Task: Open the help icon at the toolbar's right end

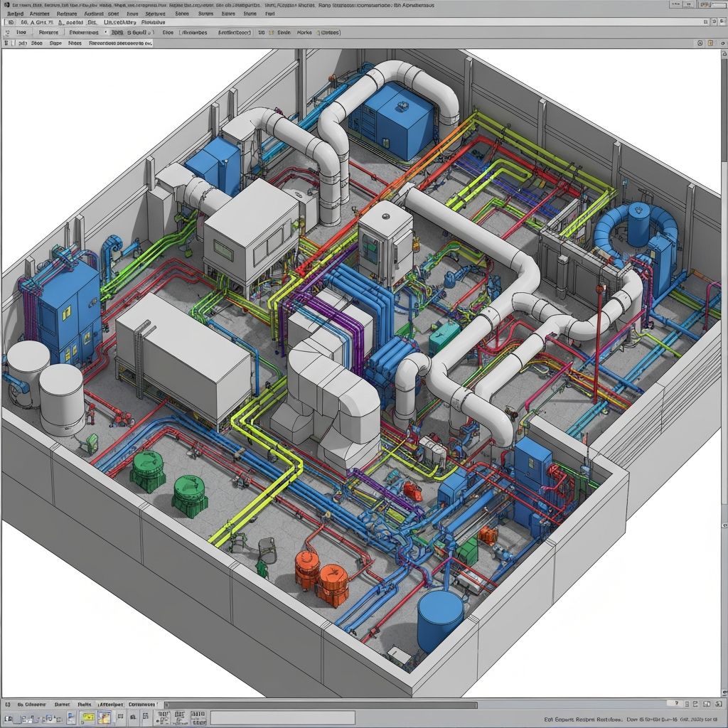Action: [x=722, y=22]
